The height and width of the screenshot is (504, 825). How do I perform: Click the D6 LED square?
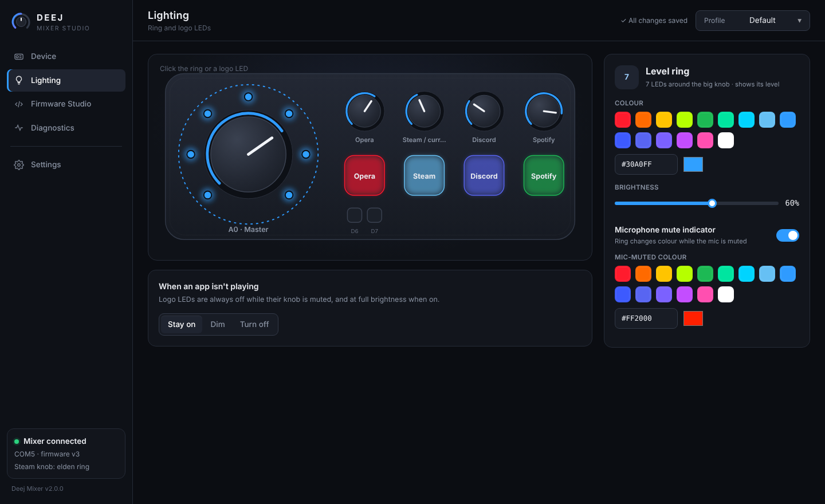[355, 215]
